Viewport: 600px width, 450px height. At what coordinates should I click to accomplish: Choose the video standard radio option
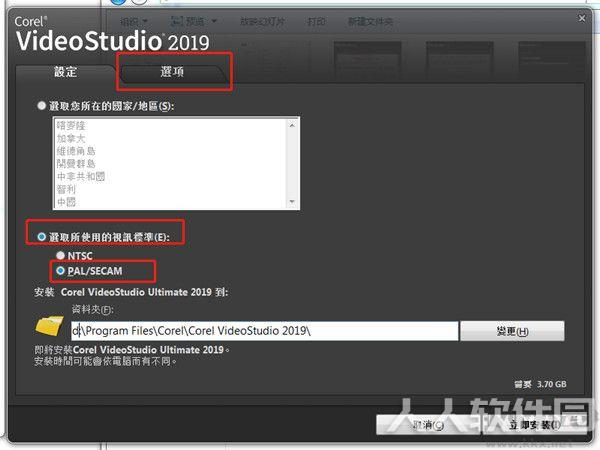click(x=42, y=237)
